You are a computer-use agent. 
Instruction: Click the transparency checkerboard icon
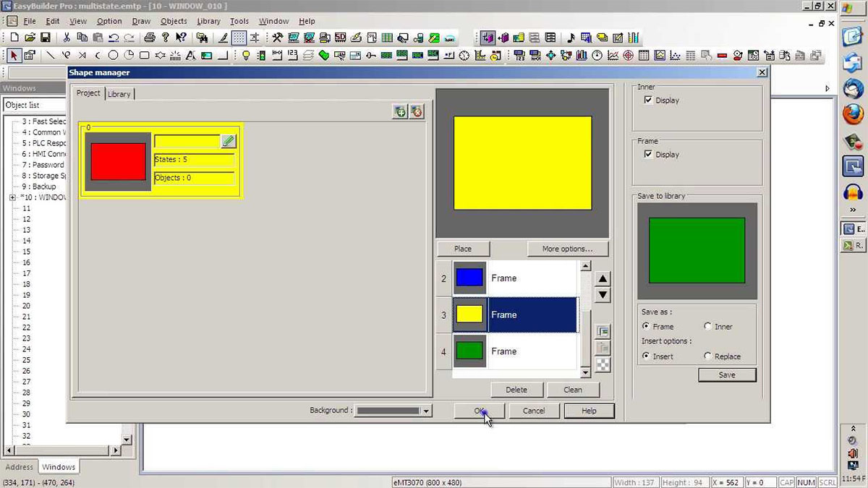(x=603, y=364)
